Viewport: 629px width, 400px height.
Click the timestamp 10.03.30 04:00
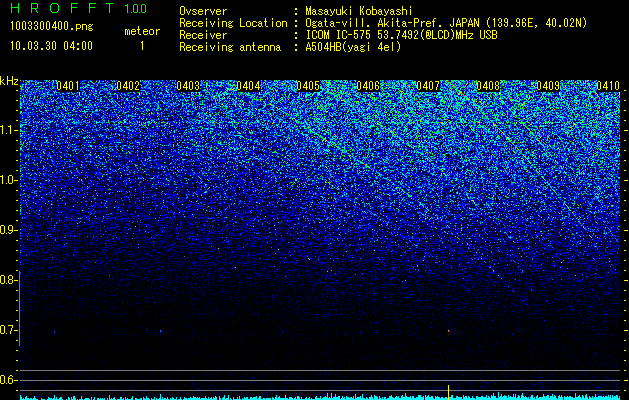(51, 46)
